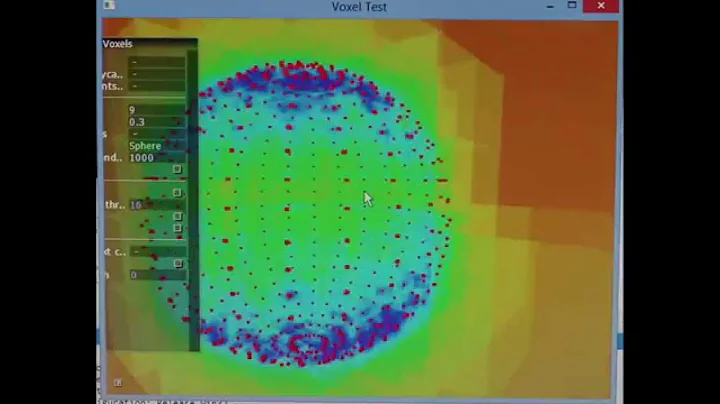Image resolution: width=720 pixels, height=404 pixels.
Task: Click the small icon at viewport bottom-left corner
Action: click(118, 382)
